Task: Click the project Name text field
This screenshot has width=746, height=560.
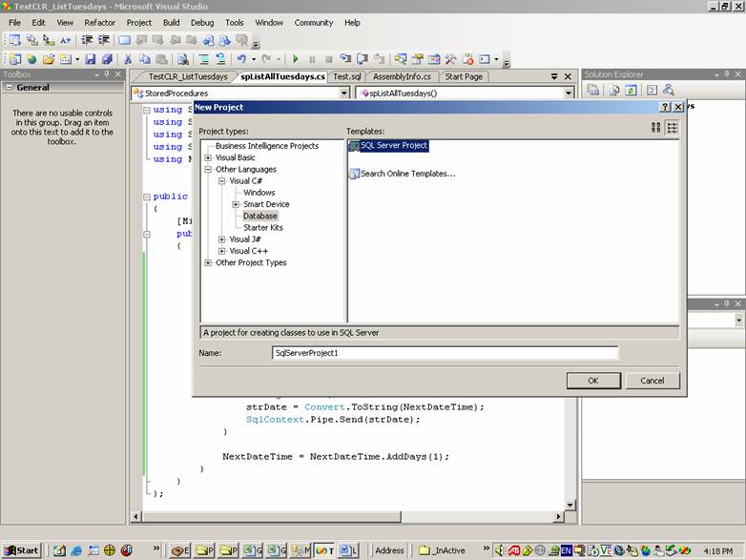Action: [x=445, y=353]
